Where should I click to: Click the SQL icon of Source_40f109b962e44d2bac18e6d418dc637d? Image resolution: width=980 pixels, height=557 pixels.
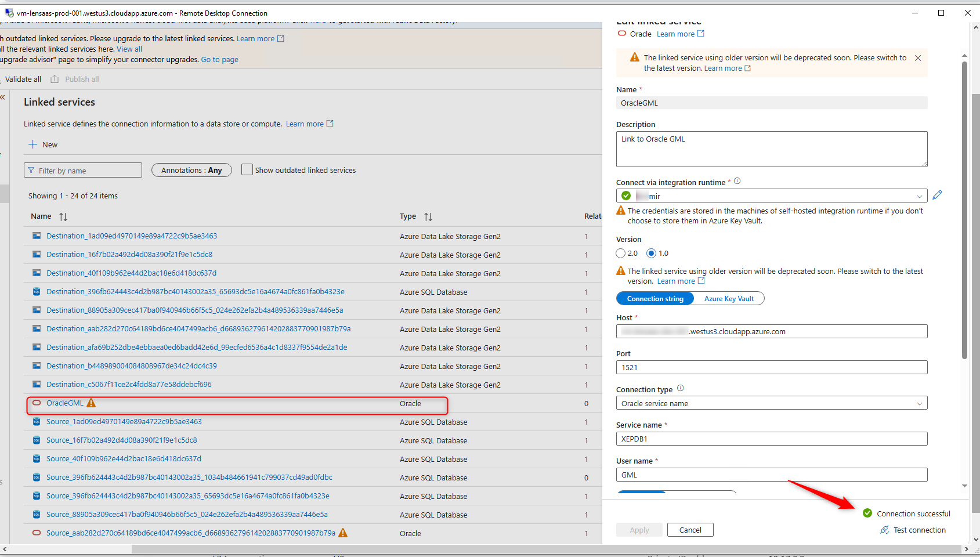[37, 458]
